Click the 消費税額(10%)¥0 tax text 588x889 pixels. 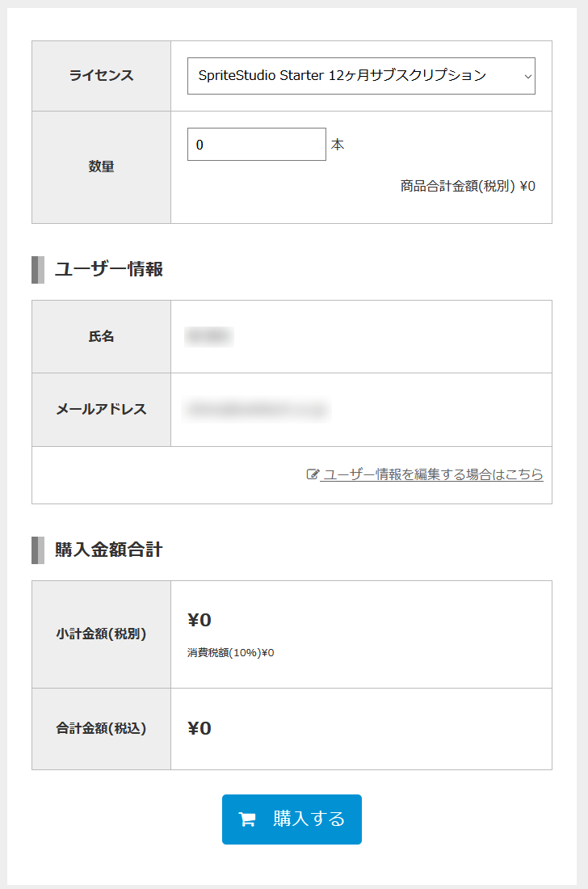230,652
